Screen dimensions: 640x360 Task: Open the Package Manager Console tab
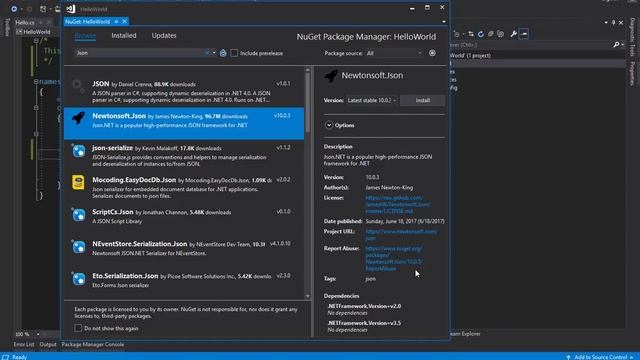click(x=93, y=344)
